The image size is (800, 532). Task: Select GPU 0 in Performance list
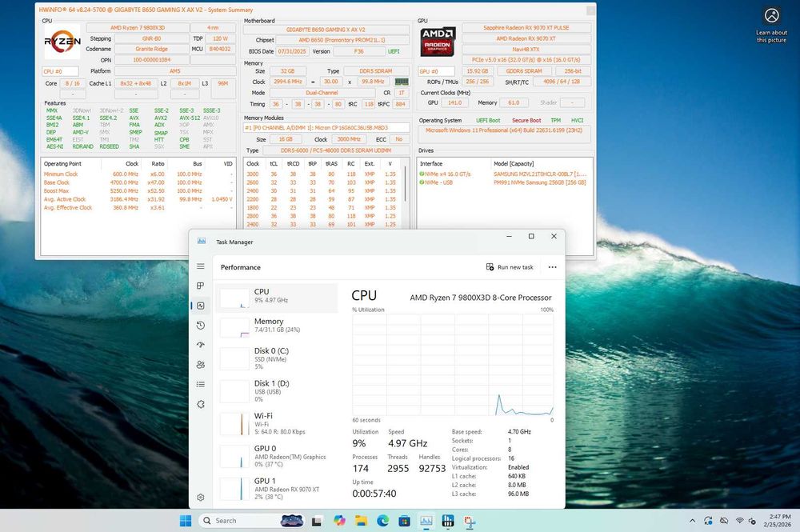[277, 456]
